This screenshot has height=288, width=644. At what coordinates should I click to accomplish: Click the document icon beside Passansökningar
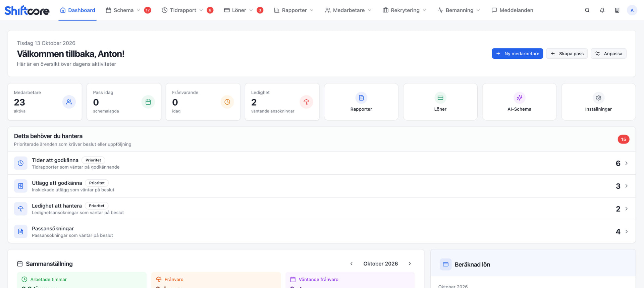tap(21, 232)
